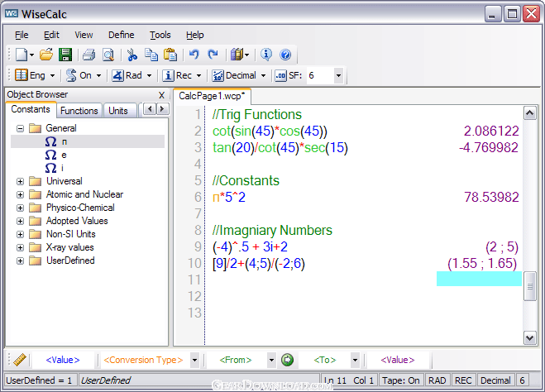Open the From unit dropdown
This screenshot has height=392, width=545.
click(271, 360)
